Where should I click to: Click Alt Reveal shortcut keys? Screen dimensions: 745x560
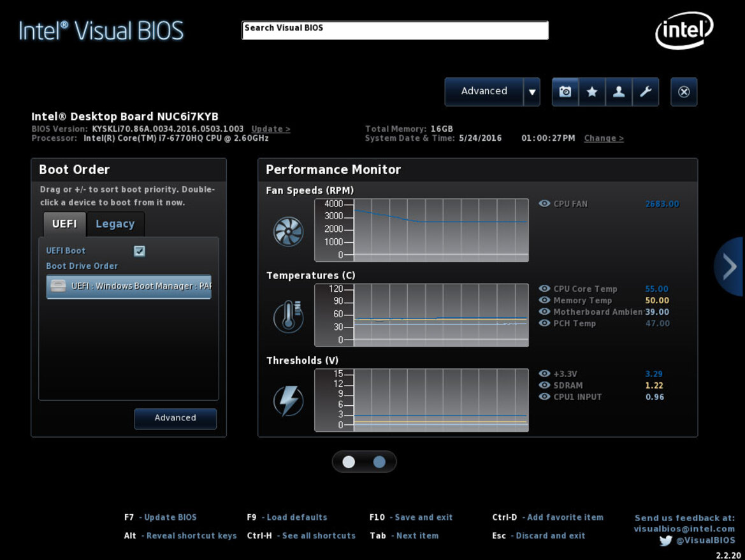pyautogui.click(x=180, y=536)
